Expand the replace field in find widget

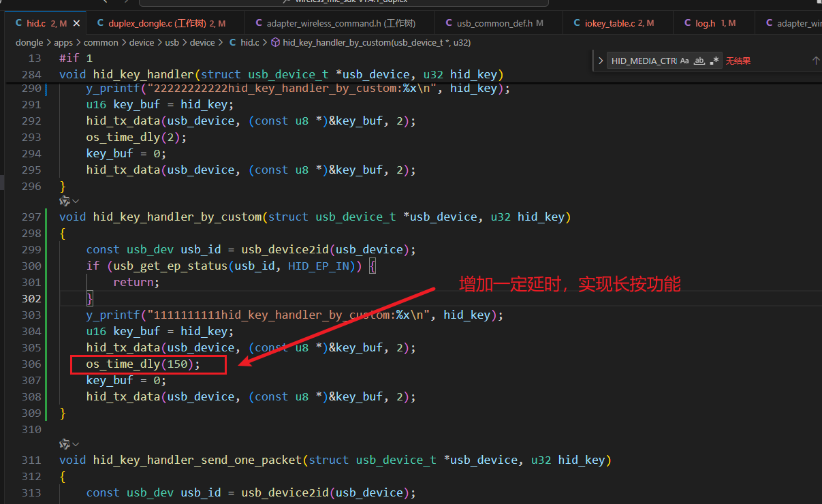coord(600,61)
